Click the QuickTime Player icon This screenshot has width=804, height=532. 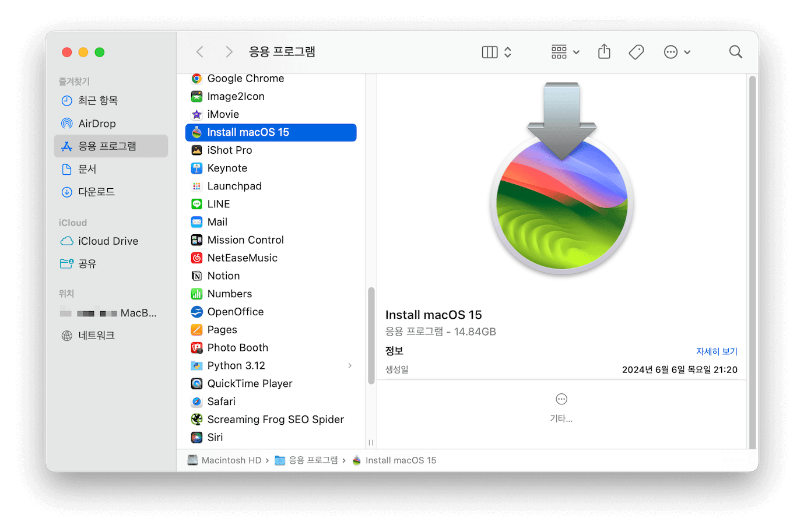197,383
